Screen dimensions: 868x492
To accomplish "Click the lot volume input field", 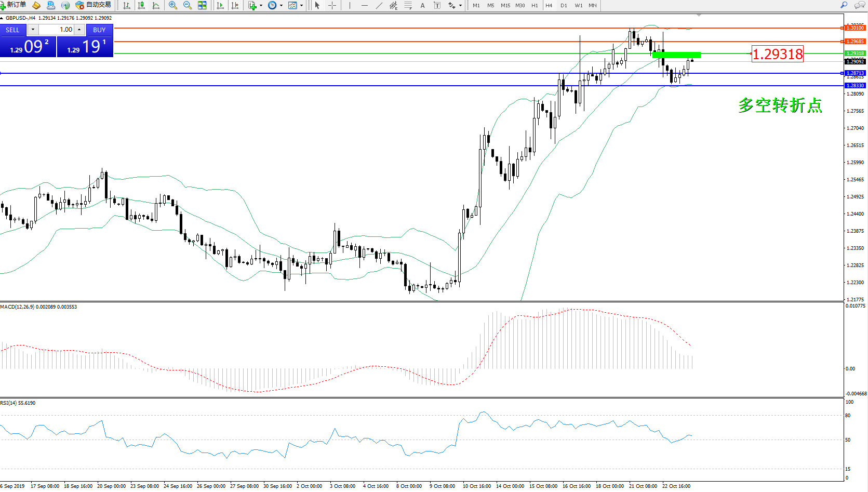I will (x=57, y=30).
